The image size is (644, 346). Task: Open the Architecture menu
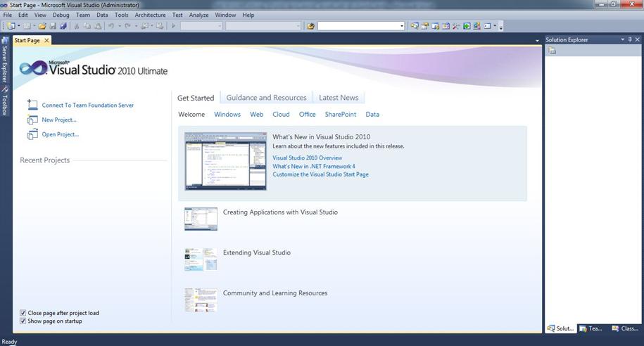click(x=151, y=15)
